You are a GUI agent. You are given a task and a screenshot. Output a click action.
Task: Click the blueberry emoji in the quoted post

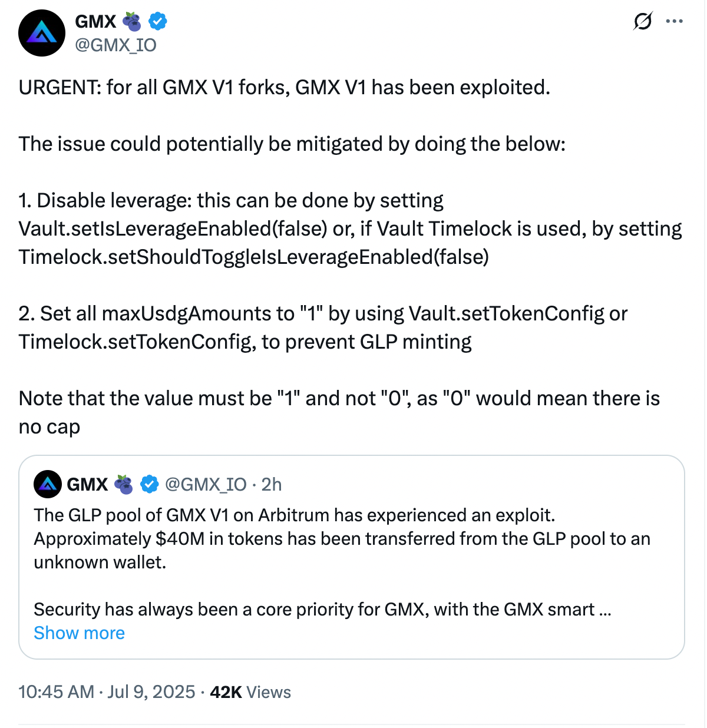pyautogui.click(x=123, y=484)
